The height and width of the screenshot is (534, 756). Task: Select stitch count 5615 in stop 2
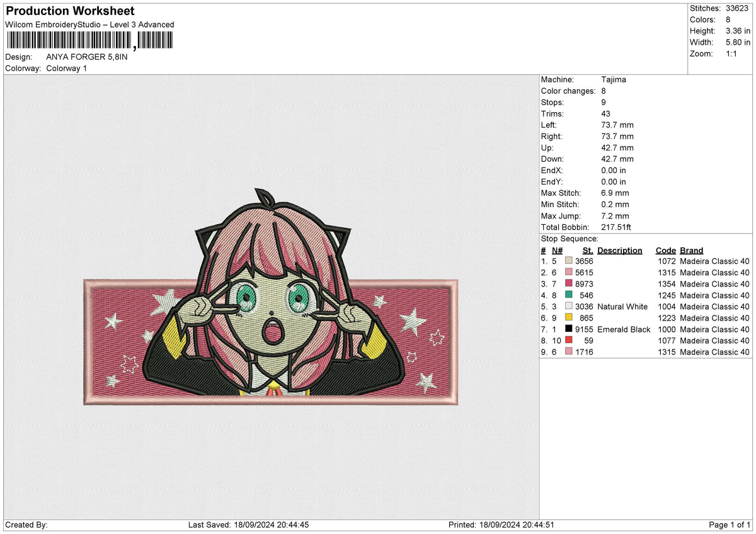coord(584,273)
